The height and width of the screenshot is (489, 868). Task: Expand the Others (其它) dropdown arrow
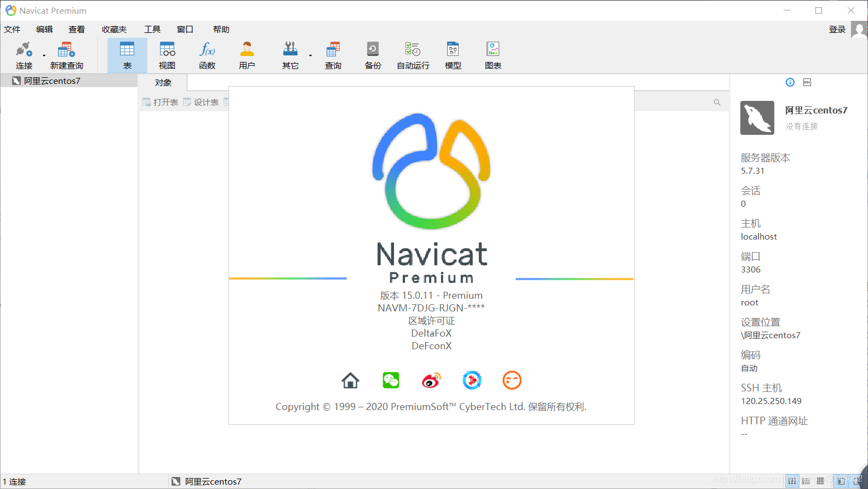[310, 55]
